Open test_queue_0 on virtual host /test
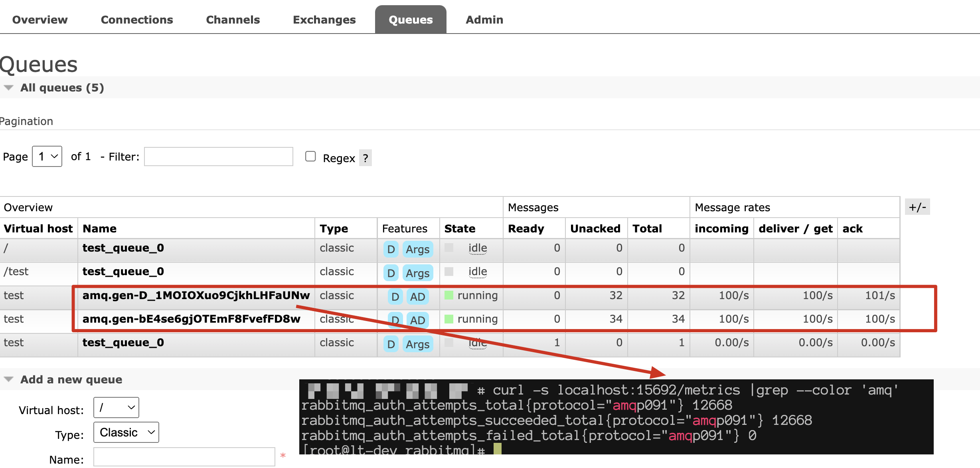 coord(123,272)
